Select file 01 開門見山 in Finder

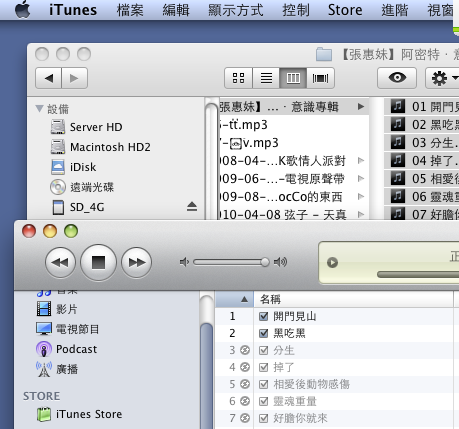click(x=422, y=107)
